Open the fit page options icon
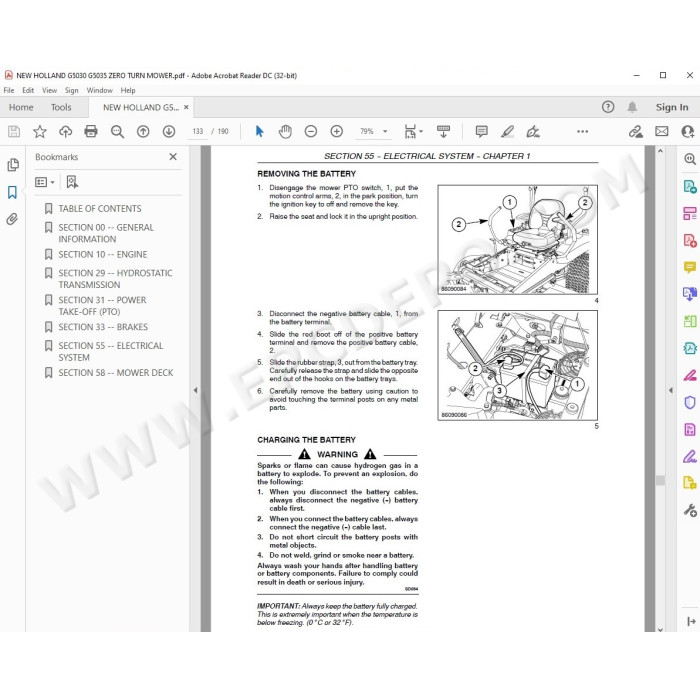The image size is (700, 700). [412, 131]
